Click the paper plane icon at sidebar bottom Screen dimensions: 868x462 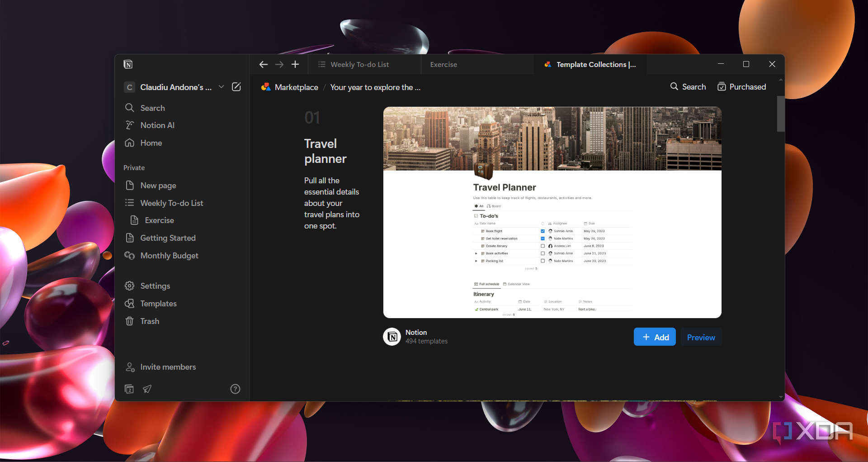coord(147,389)
